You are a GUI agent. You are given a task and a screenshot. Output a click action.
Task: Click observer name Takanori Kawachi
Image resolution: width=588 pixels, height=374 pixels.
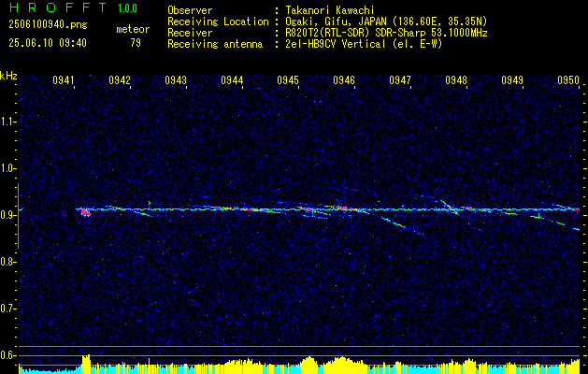tap(330, 10)
